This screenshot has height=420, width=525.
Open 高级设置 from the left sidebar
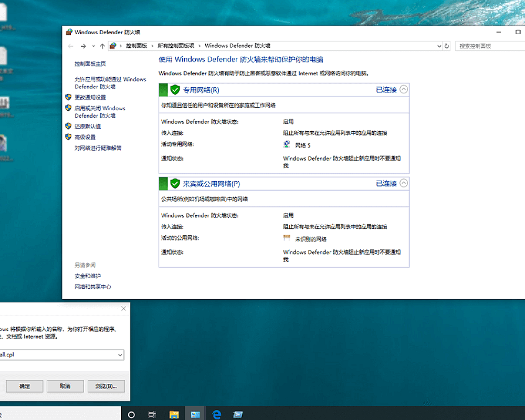click(x=85, y=137)
